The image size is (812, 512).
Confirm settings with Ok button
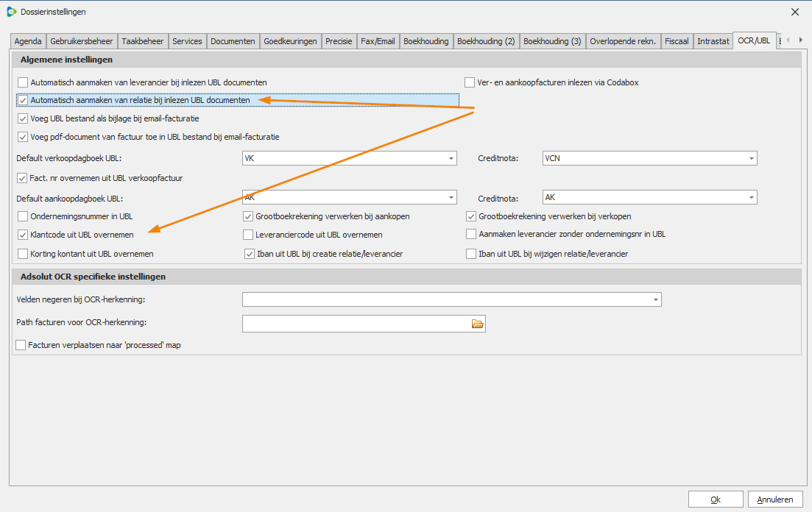[x=715, y=499]
